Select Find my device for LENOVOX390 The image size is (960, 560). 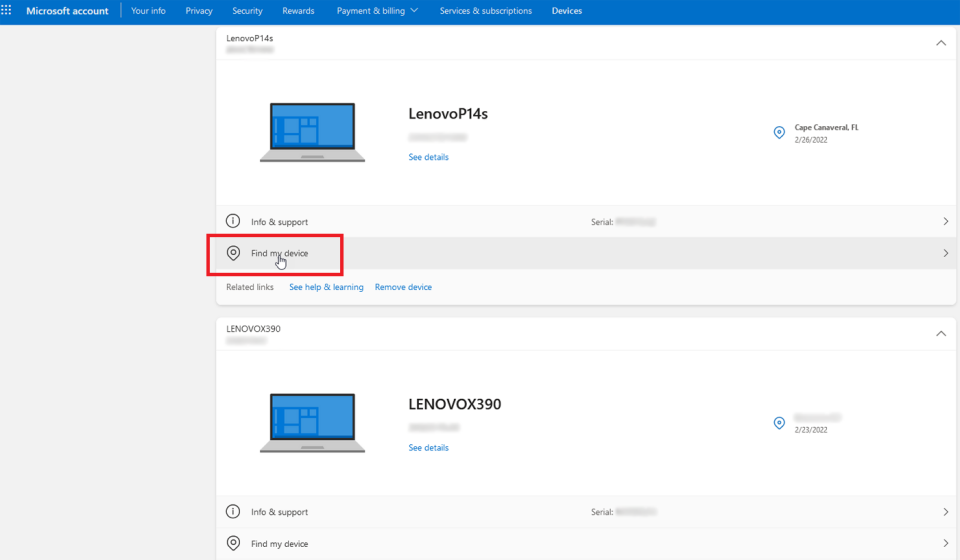[586, 543]
